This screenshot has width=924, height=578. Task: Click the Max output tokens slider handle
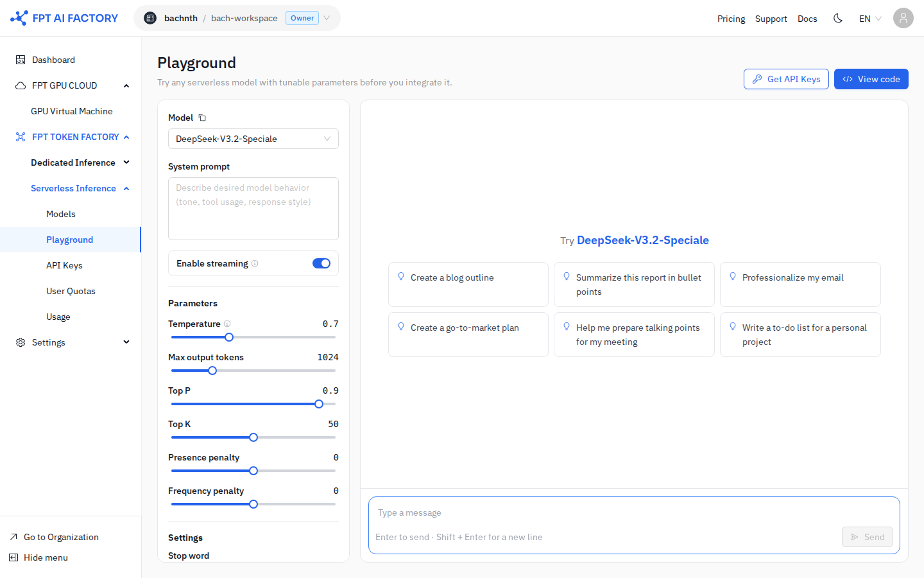(x=212, y=371)
